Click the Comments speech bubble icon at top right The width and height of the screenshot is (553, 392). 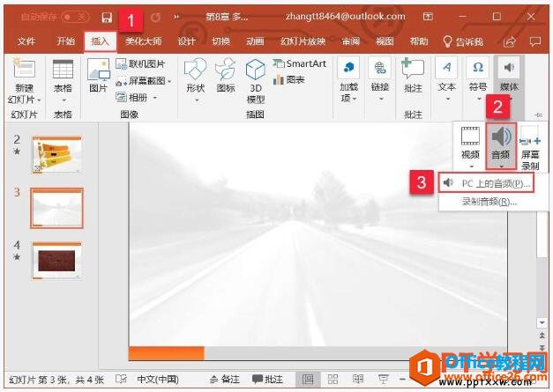[x=535, y=42]
